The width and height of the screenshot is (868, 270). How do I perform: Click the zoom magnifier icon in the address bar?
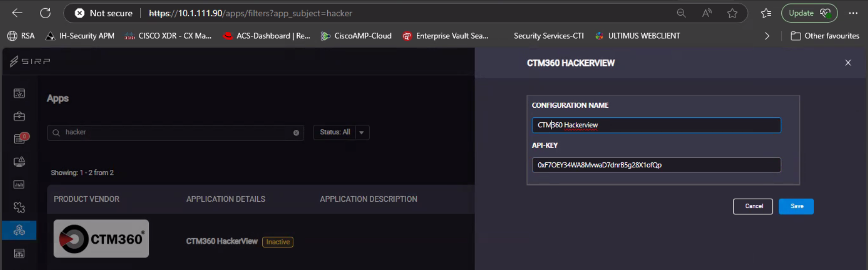coord(681,13)
